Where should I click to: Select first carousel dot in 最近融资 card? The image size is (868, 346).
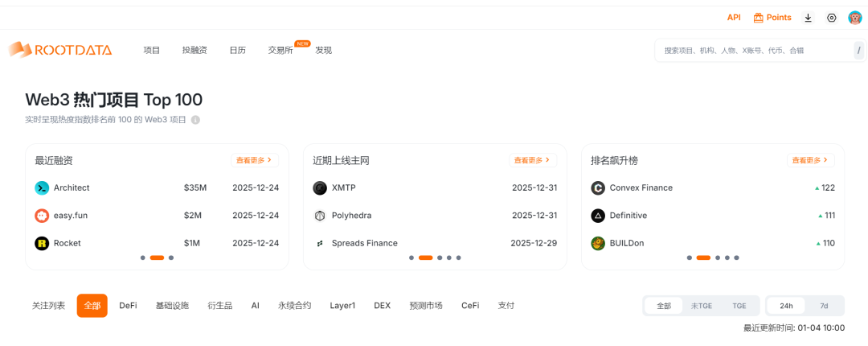pos(143,257)
